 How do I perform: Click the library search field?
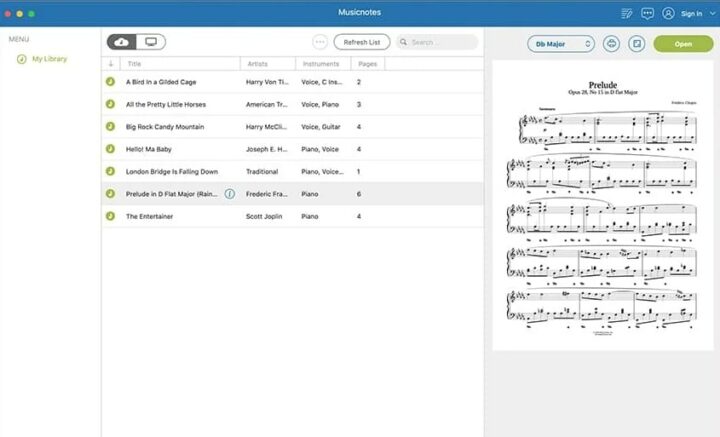(437, 42)
